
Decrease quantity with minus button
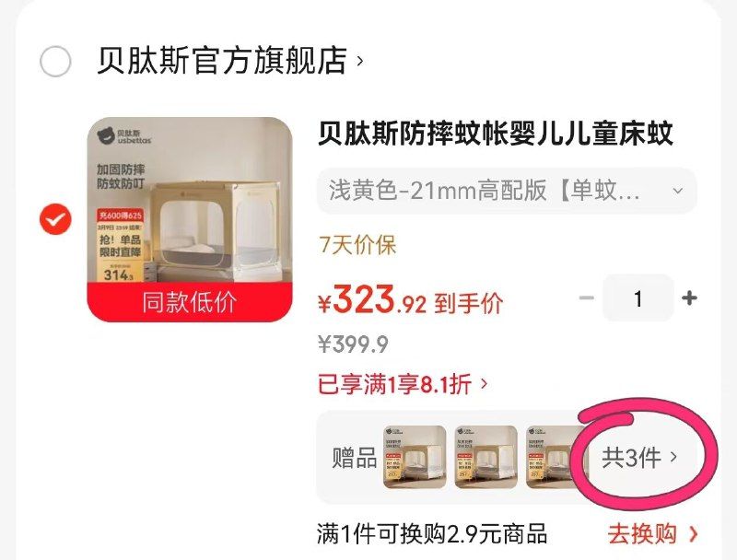[587, 297]
